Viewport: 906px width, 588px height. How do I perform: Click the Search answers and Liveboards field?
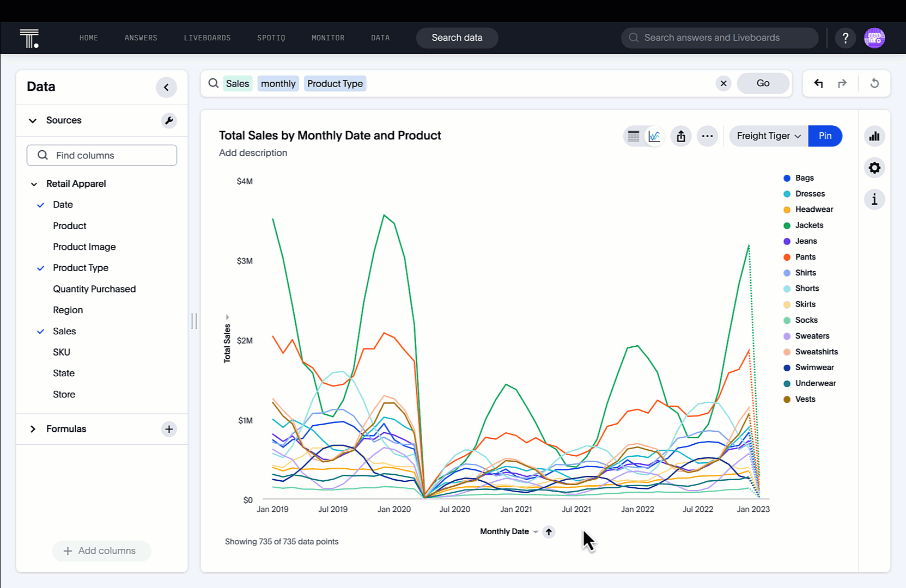tap(720, 38)
